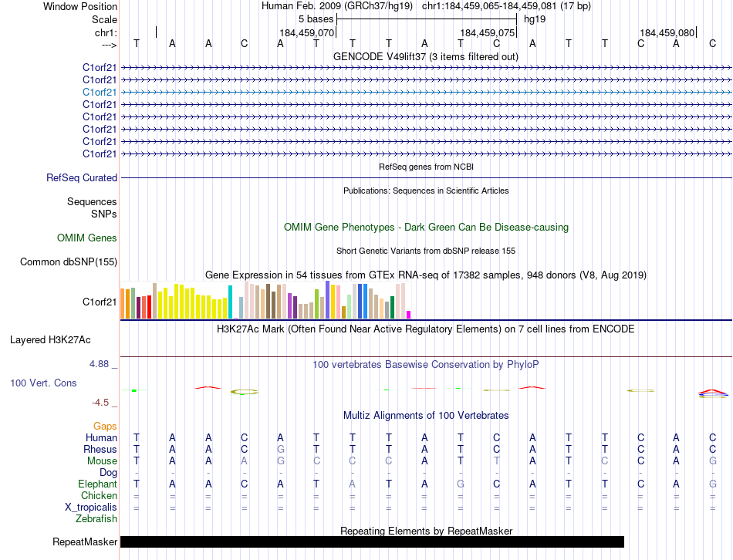Click the hg19 label next to scale bar
This screenshot has height=560, width=733.
[535, 19]
